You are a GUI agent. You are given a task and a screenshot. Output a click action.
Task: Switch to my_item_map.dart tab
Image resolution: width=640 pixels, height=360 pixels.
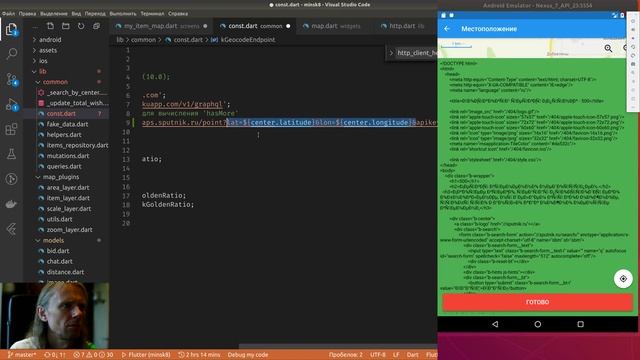(161, 26)
